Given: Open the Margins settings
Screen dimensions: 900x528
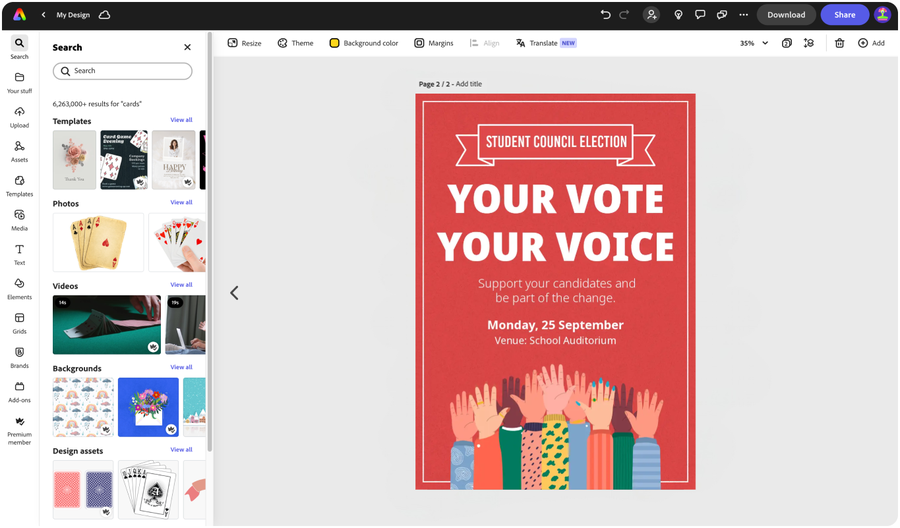Looking at the screenshot, I should click(x=434, y=43).
